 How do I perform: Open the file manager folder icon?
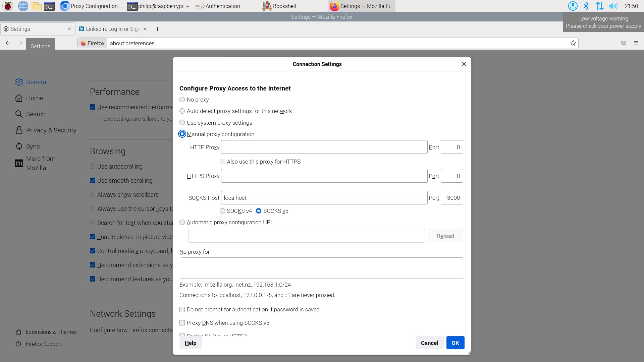point(36,6)
